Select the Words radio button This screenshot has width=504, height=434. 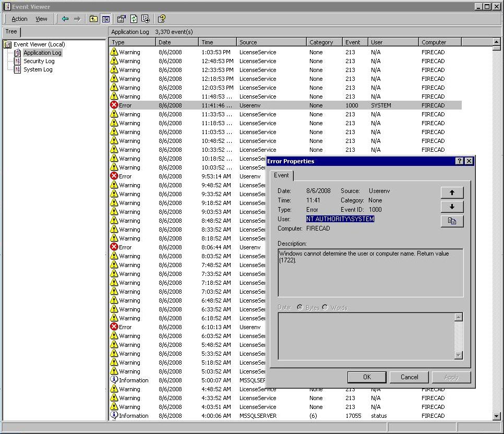[325, 307]
